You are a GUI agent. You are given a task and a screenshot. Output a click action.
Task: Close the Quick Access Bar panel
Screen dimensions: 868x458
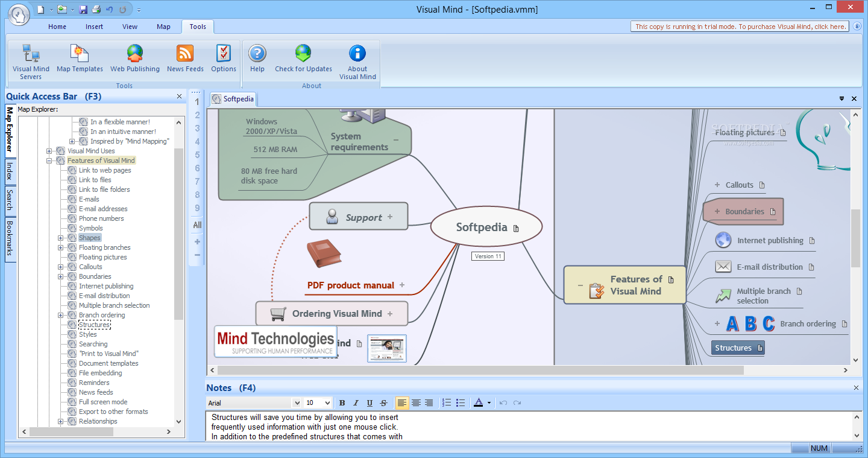(179, 97)
